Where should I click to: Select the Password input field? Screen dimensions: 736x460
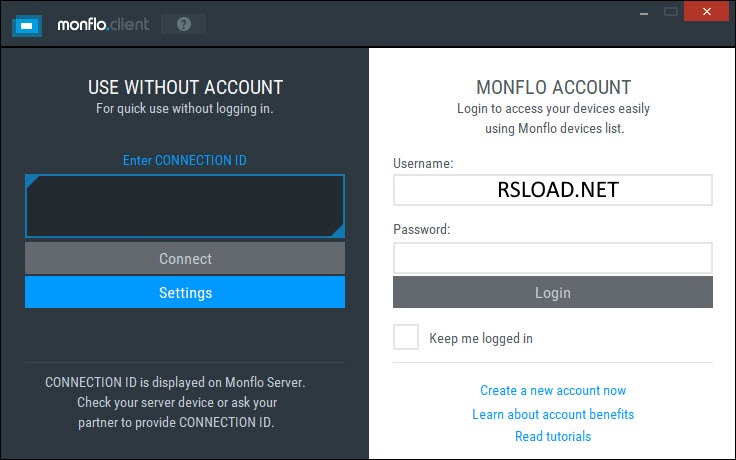[x=552, y=258]
